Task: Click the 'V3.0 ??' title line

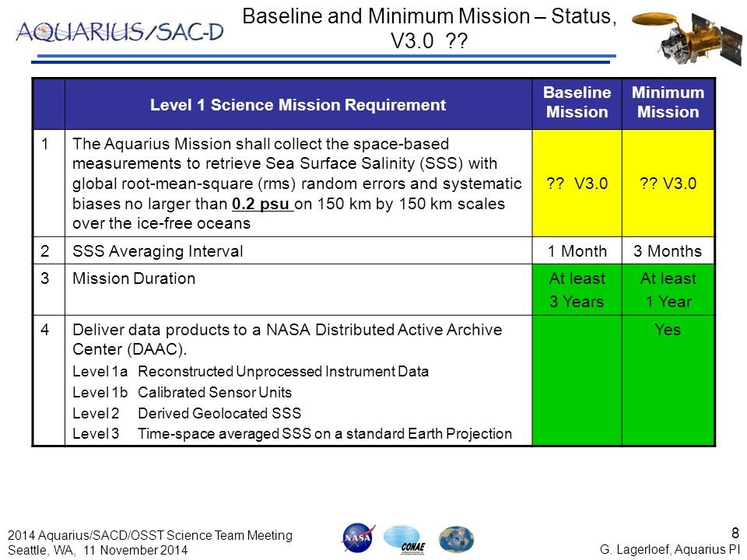Action: [x=429, y=41]
